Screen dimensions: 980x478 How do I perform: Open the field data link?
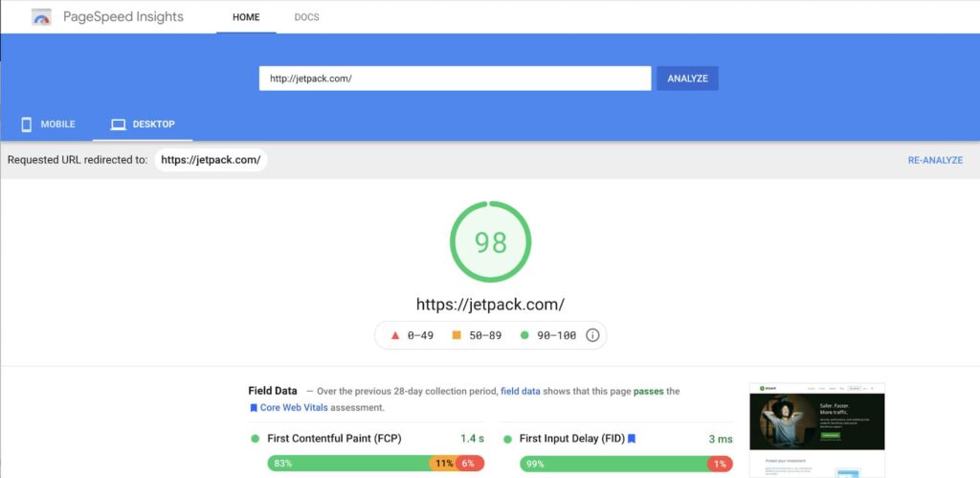tap(520, 392)
